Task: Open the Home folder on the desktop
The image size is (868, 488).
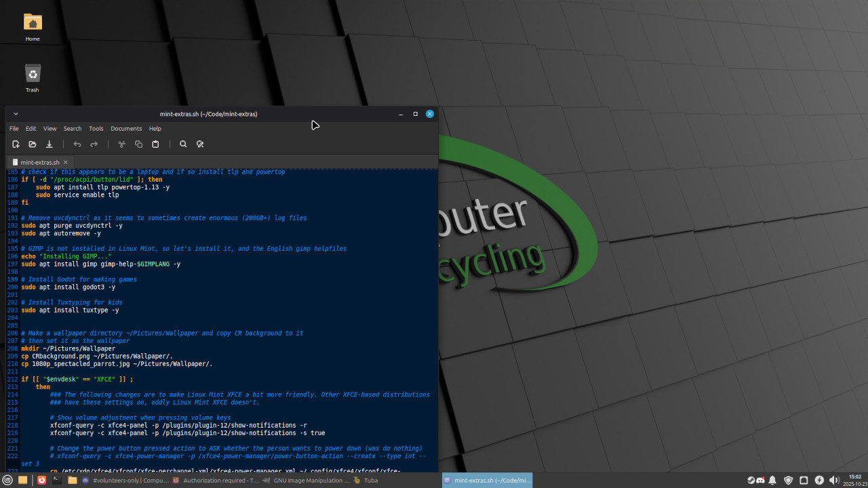Action: pos(33,26)
